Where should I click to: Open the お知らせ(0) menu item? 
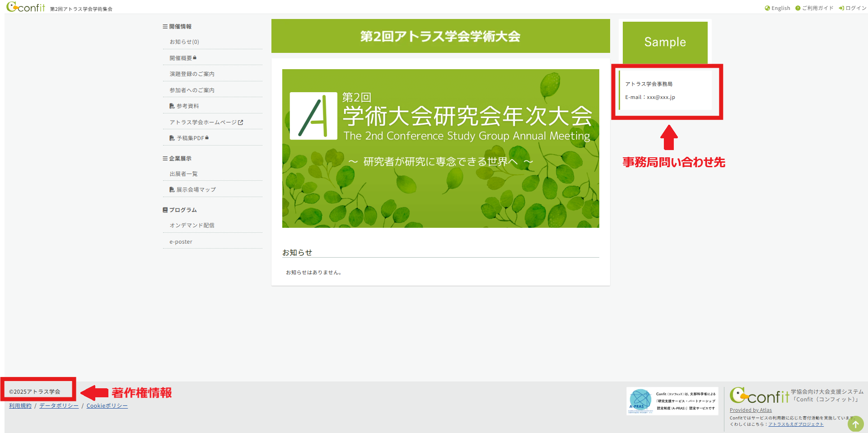tap(184, 42)
